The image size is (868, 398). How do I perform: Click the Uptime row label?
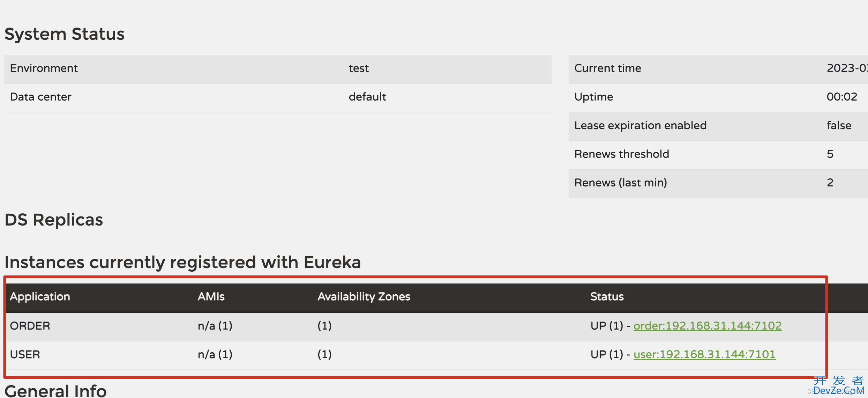(x=593, y=97)
